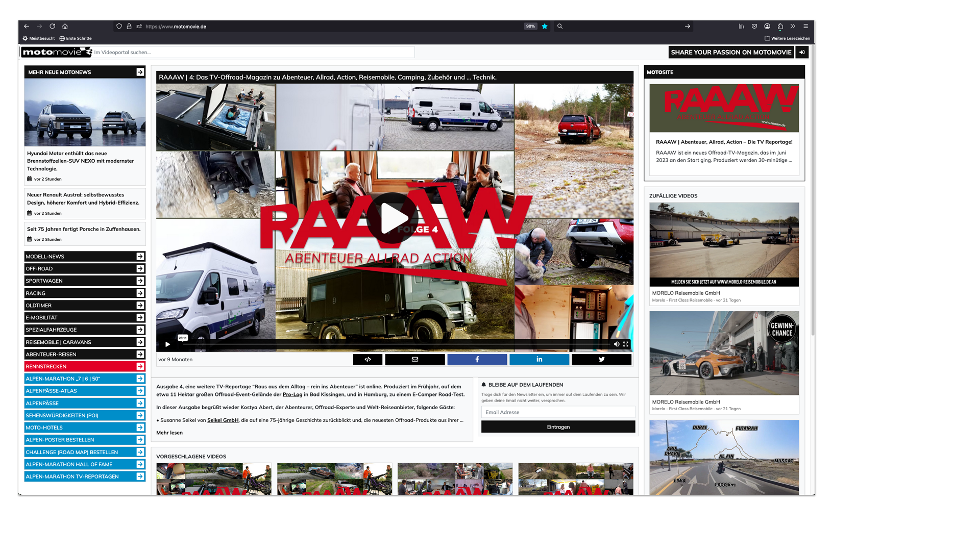
Task: Click arrow on SEHENSWÜRDIGKEITEN (POI) row
Action: (x=140, y=415)
